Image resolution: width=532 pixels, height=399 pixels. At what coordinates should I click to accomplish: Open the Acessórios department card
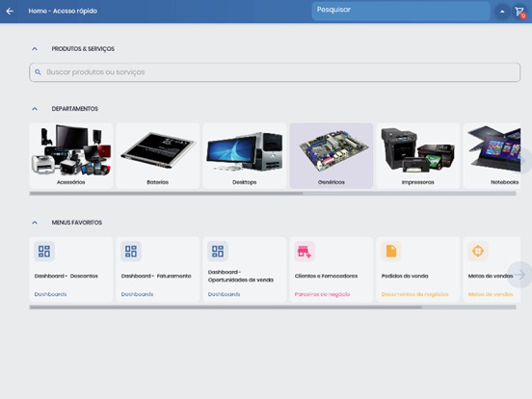click(x=71, y=156)
